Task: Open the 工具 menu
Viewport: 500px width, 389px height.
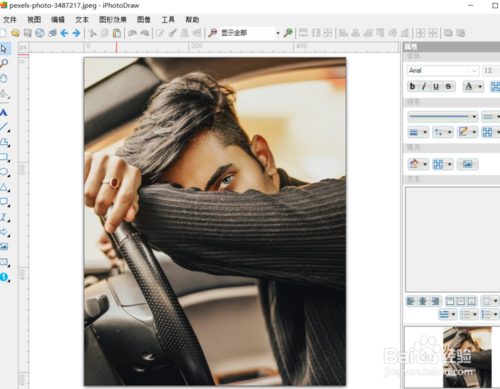Action: pyautogui.click(x=168, y=20)
